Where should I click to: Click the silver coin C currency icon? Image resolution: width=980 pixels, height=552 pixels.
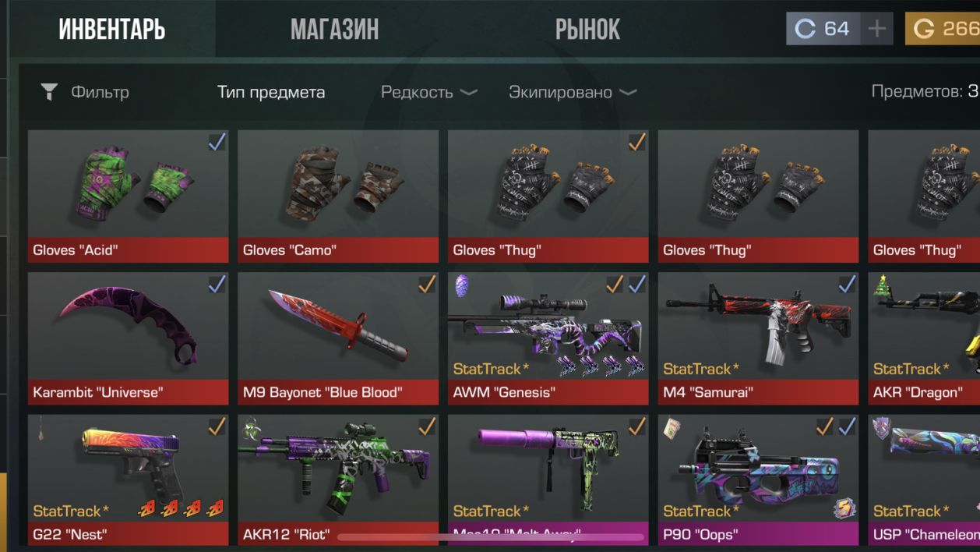[804, 29]
